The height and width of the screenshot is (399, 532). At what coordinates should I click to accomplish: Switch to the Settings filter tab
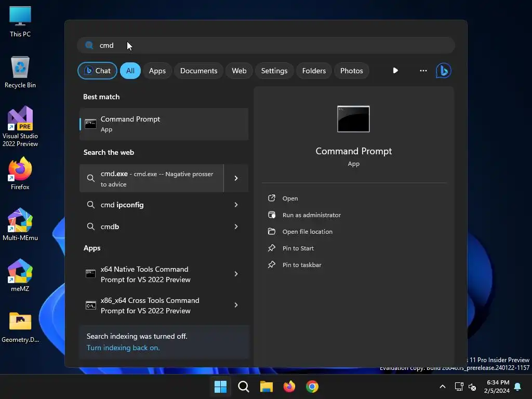coord(274,71)
